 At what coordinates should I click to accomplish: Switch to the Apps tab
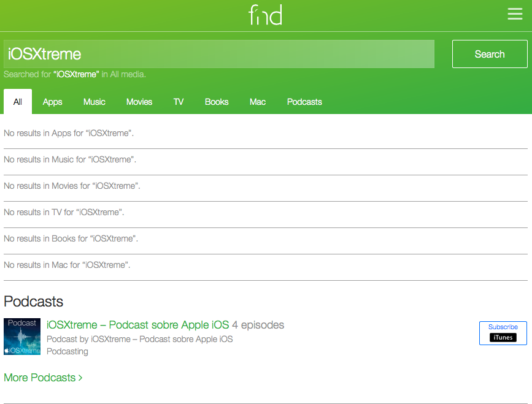[x=52, y=102]
